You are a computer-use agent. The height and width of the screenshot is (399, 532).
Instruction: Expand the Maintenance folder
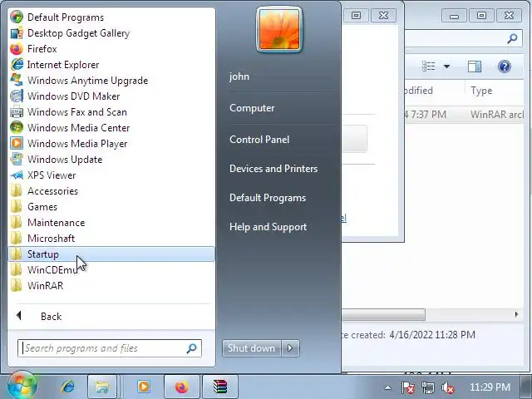[56, 222]
